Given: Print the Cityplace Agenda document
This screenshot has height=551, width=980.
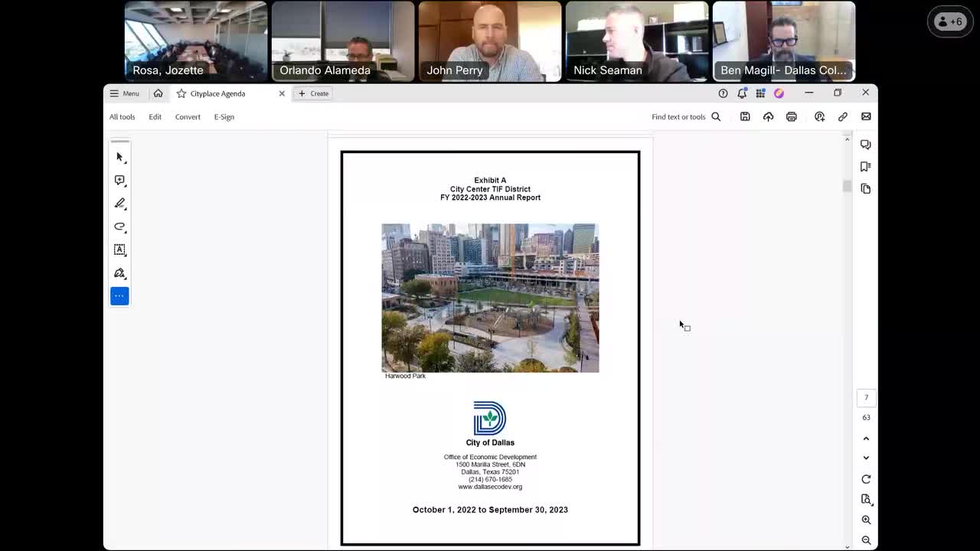Looking at the screenshot, I should coord(792,116).
